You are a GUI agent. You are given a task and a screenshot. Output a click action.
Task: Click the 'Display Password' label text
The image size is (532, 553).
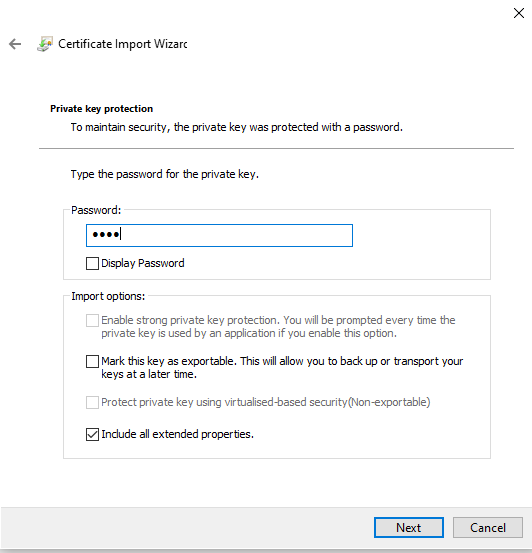(143, 263)
